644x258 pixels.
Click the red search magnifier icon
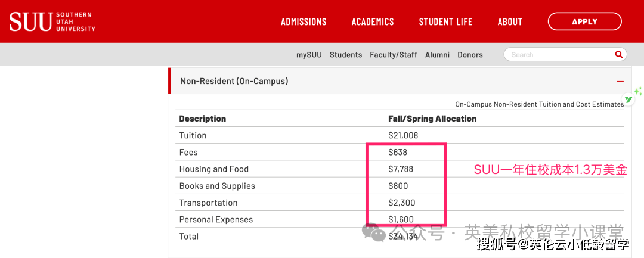tap(618, 54)
